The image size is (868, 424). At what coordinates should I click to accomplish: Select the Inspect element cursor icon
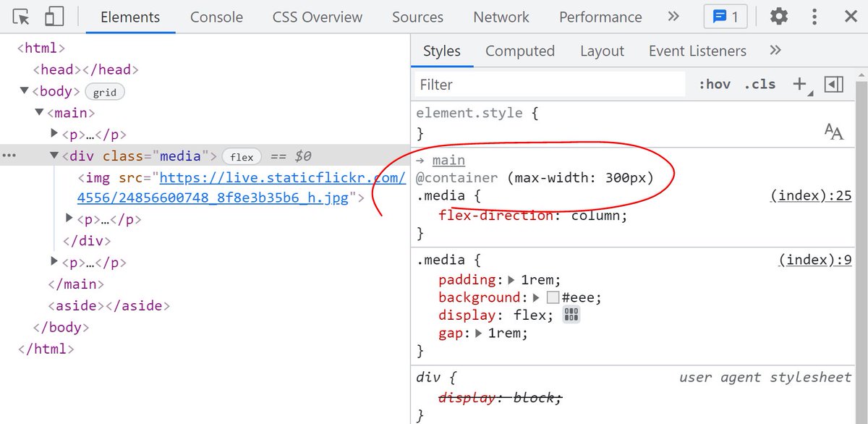pyautogui.click(x=20, y=15)
